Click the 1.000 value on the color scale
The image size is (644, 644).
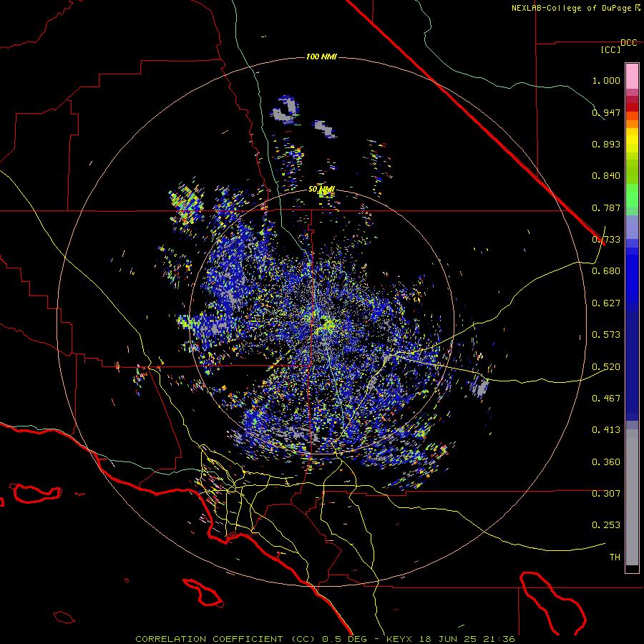[x=606, y=80]
